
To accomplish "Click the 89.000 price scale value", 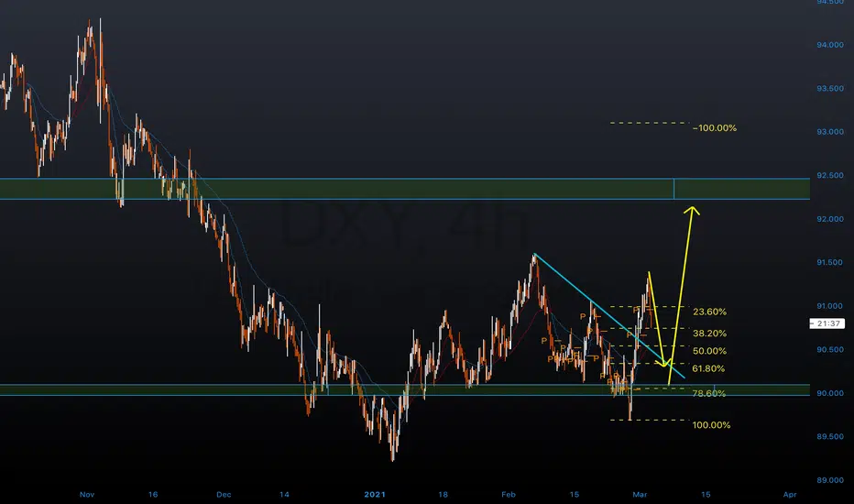I will (x=830, y=480).
